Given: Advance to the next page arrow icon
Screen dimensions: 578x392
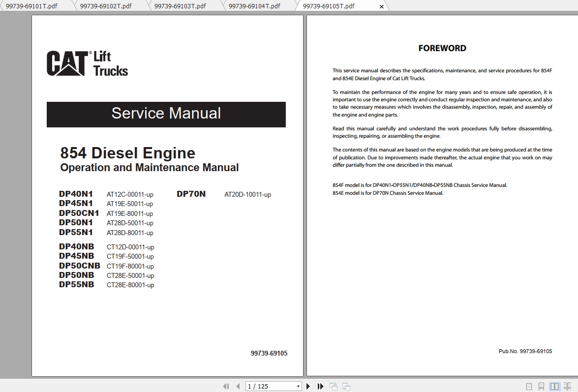Looking at the screenshot, I should pyautogui.click(x=308, y=386).
